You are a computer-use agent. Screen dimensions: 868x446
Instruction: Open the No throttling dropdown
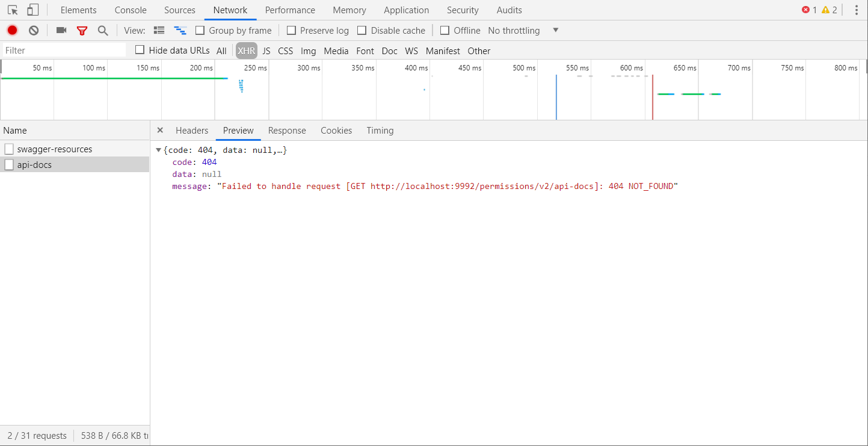click(x=523, y=30)
